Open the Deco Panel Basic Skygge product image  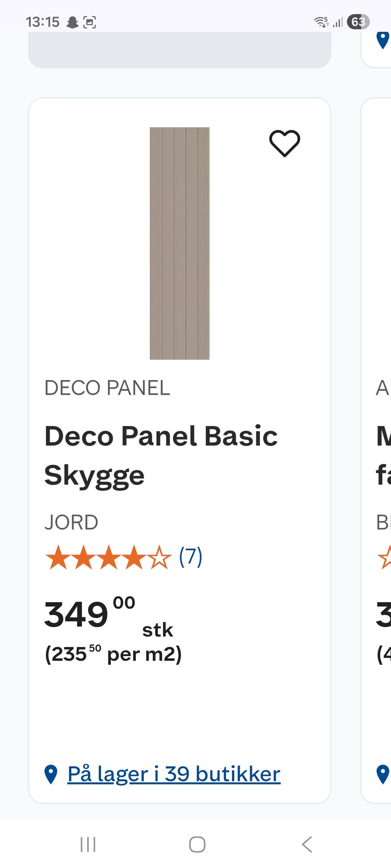point(180,243)
